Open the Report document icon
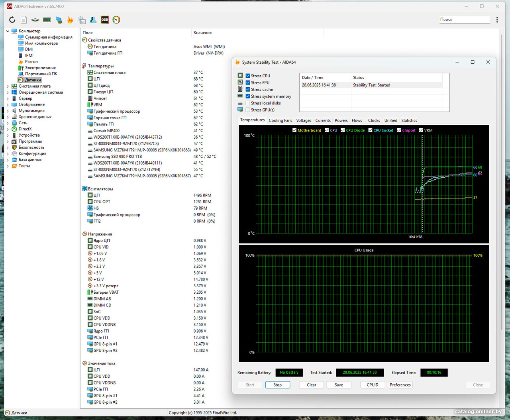The height and width of the screenshot is (420, 510). click(x=24, y=20)
